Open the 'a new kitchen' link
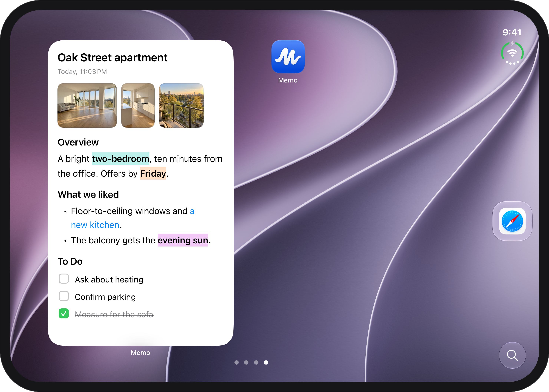 (x=133, y=218)
